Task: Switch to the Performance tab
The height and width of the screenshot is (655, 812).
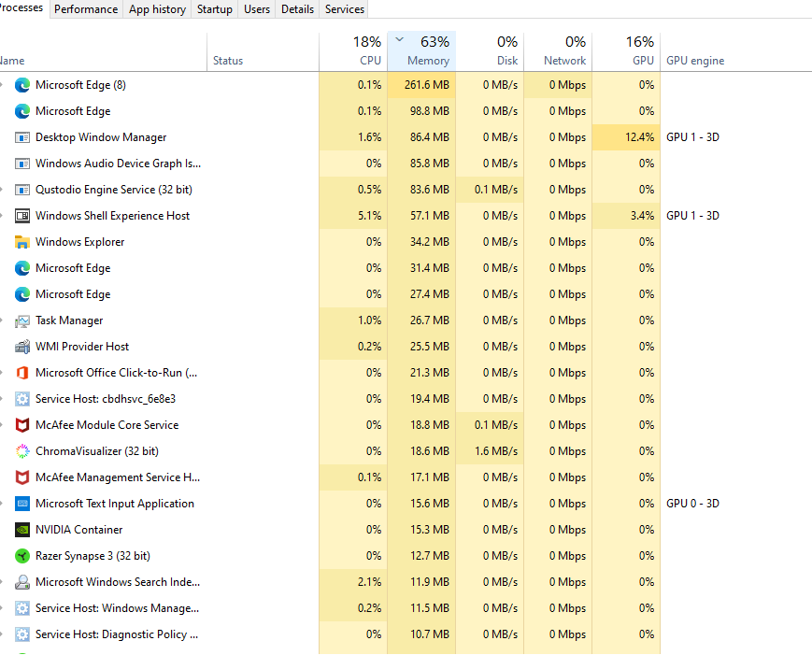Action: coord(86,9)
